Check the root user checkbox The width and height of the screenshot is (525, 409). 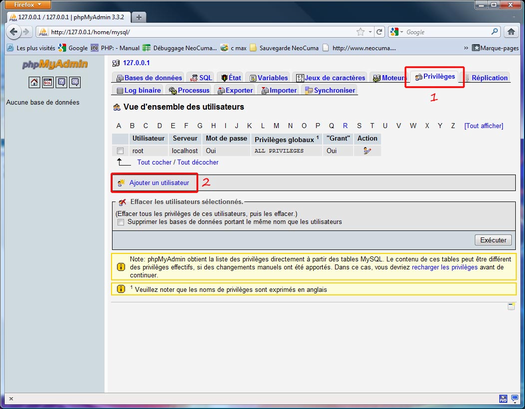pyautogui.click(x=120, y=151)
